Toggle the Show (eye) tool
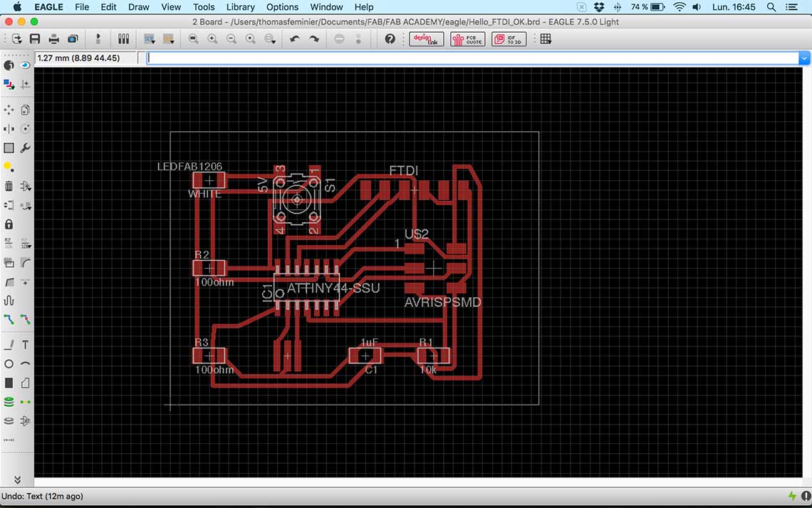 tap(25, 66)
